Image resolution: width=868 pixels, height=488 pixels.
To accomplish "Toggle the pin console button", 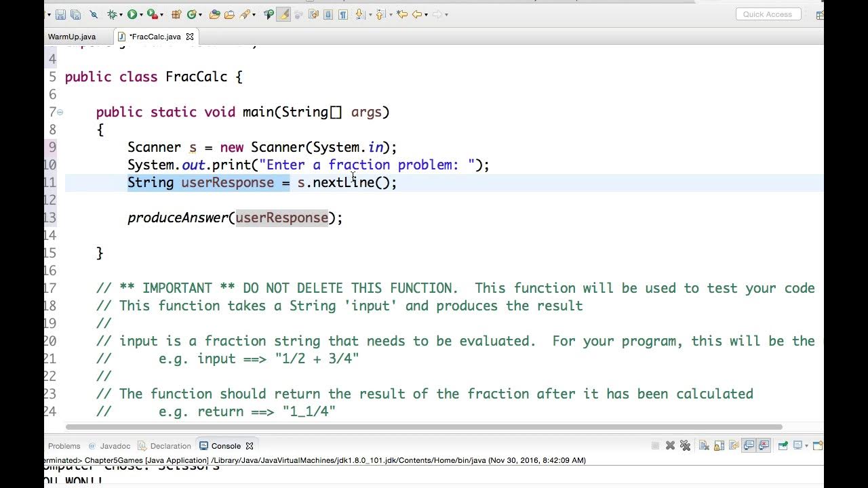I will tap(783, 445).
